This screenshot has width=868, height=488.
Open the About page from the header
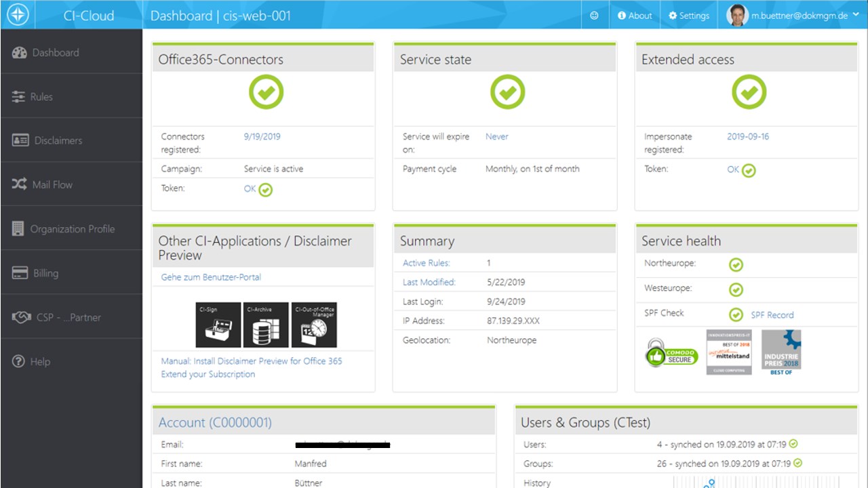tap(635, 16)
